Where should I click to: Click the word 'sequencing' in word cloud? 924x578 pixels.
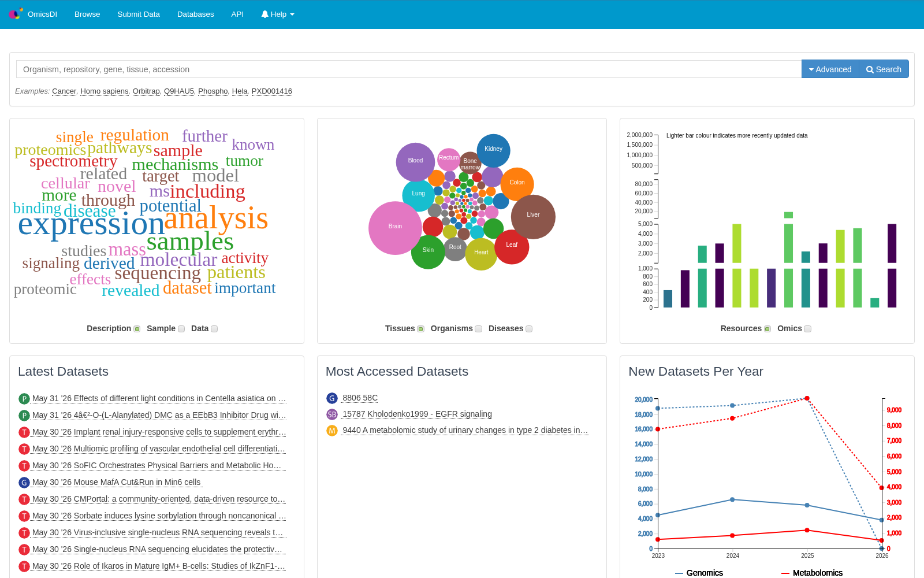(x=158, y=273)
